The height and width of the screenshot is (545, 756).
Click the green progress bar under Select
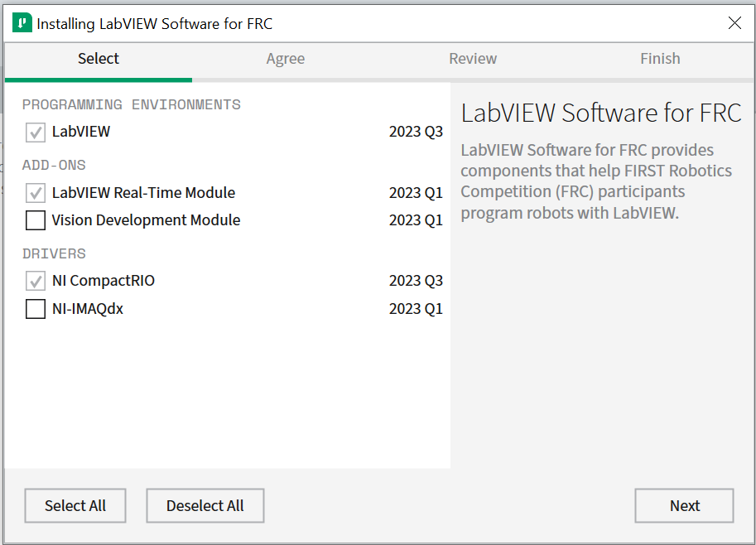[98, 79]
